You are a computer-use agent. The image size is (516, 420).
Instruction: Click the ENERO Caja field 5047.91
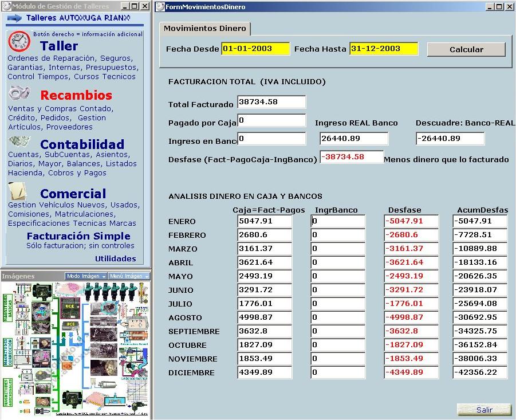click(265, 221)
